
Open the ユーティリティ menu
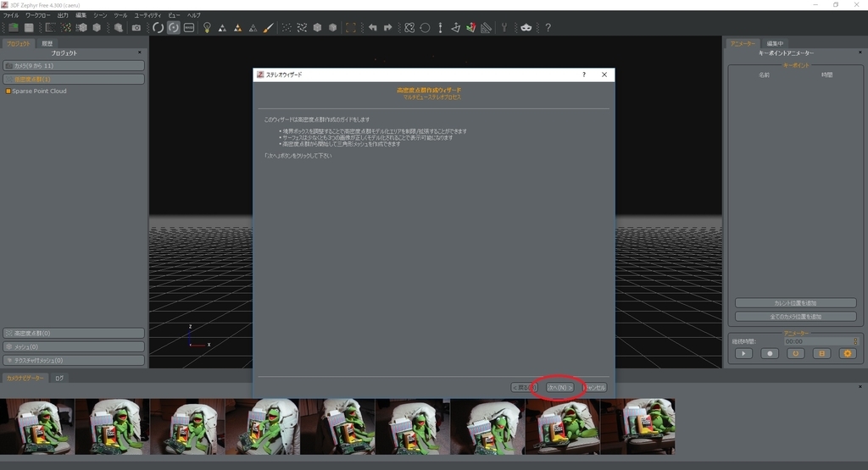(x=147, y=15)
